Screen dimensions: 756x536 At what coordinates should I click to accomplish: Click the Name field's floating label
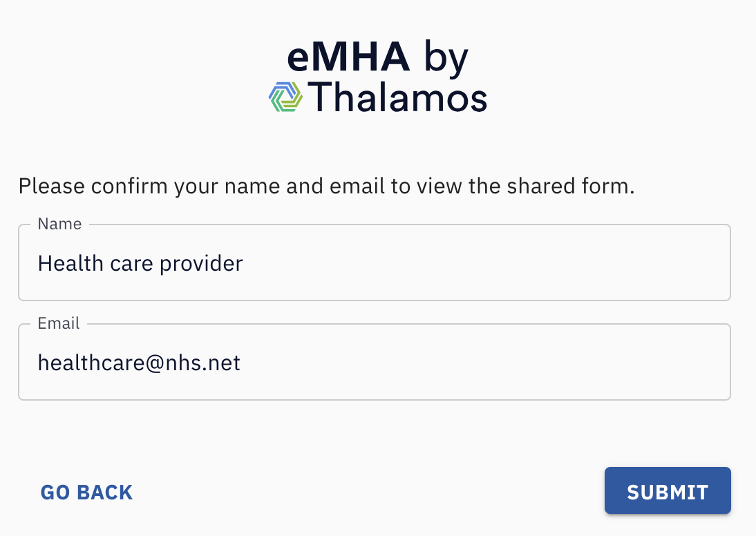click(x=60, y=224)
